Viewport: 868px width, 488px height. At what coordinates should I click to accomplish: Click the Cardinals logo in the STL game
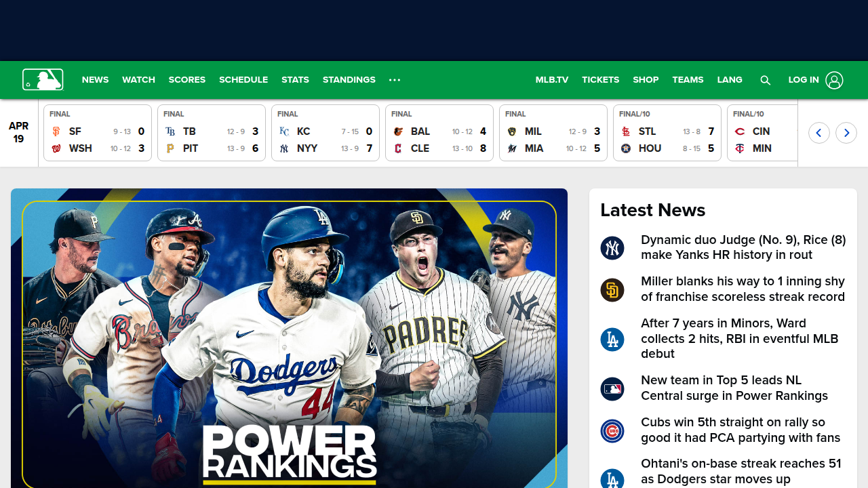626,131
